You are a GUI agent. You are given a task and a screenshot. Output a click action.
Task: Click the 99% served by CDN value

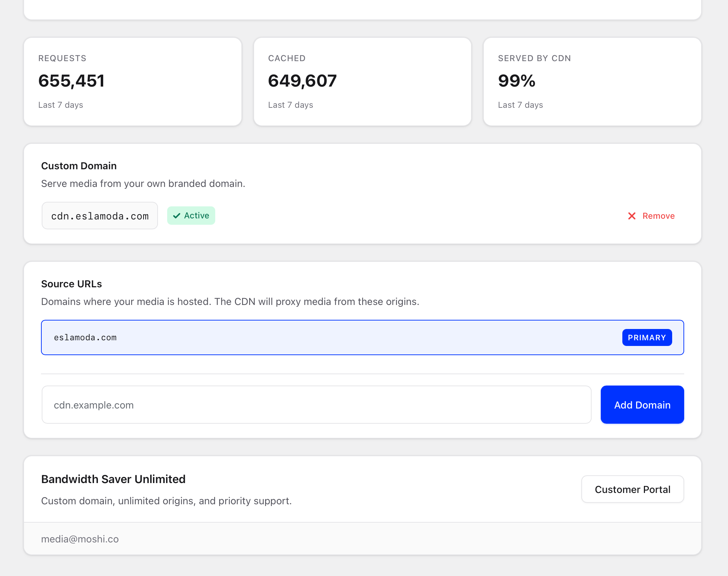517,81
